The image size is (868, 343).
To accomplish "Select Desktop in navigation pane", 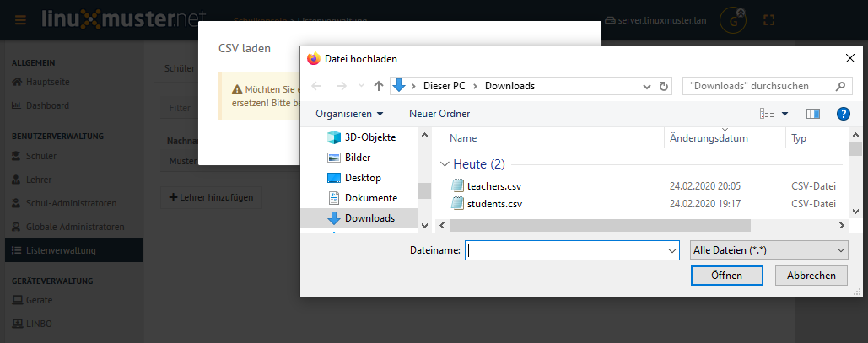I will [x=354, y=178].
